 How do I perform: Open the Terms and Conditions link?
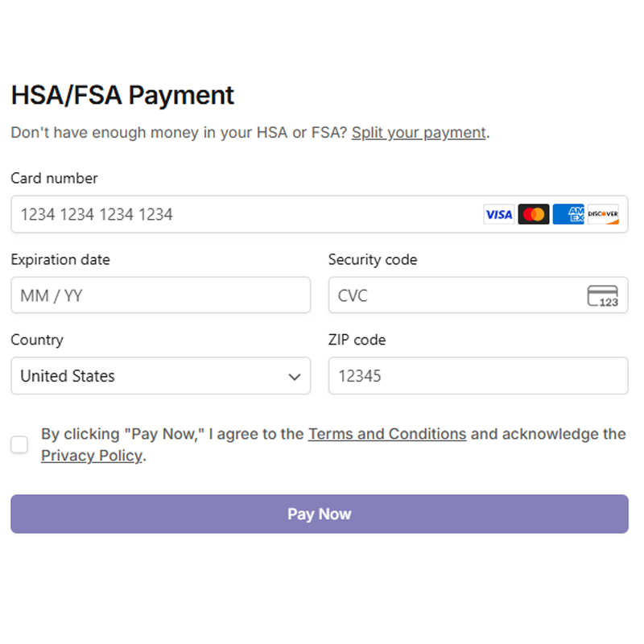coord(387,434)
